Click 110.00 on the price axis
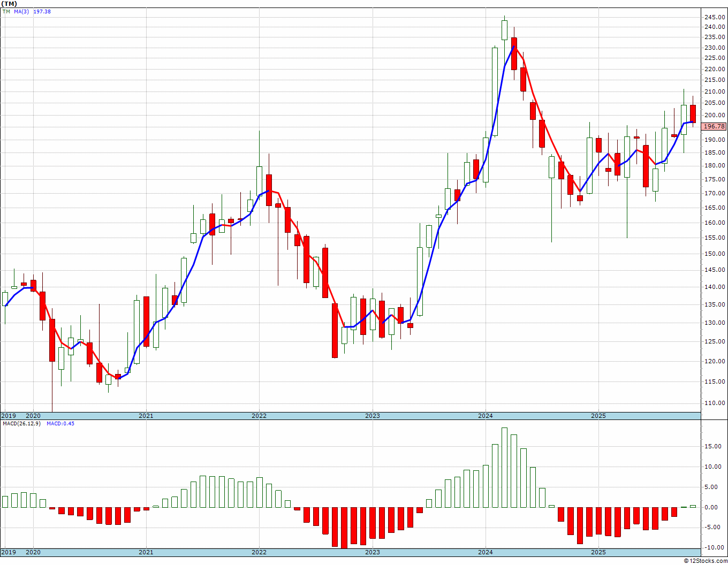 click(715, 403)
